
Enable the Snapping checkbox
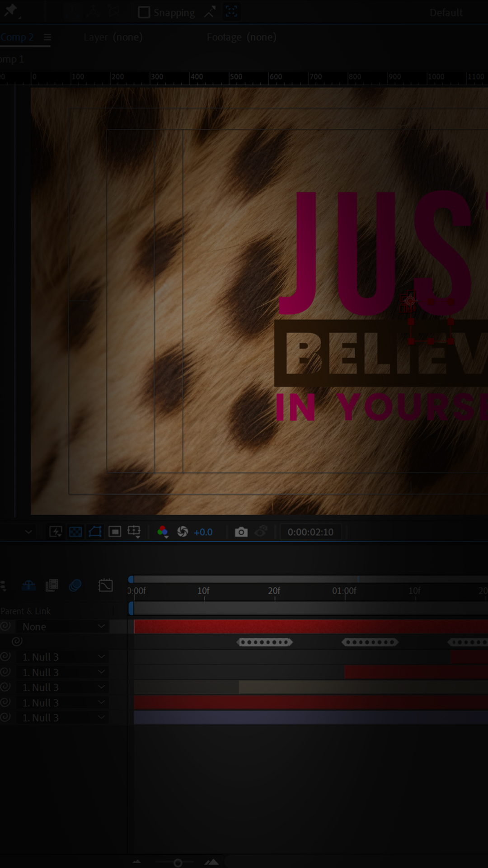tap(144, 12)
